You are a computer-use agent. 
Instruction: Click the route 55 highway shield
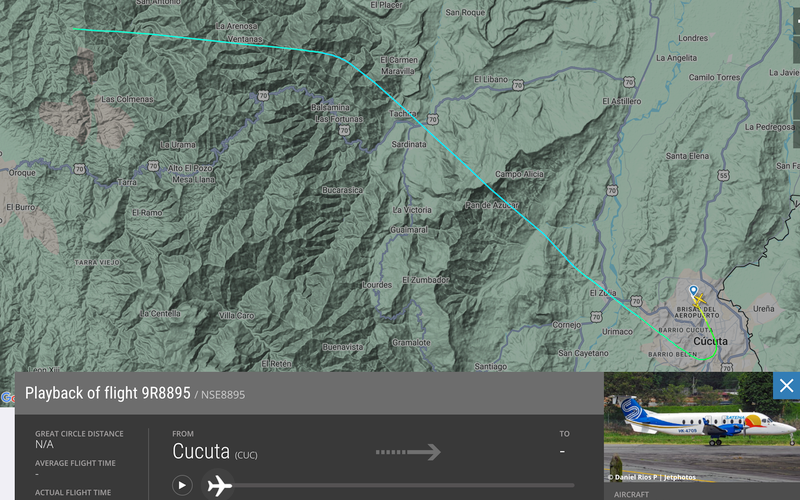coord(723,176)
